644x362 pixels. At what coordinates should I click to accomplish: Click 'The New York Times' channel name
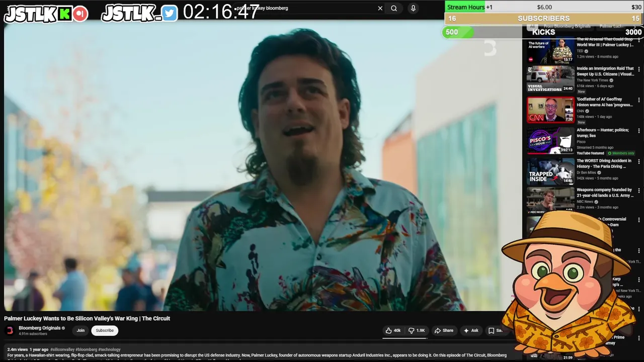[592, 80]
